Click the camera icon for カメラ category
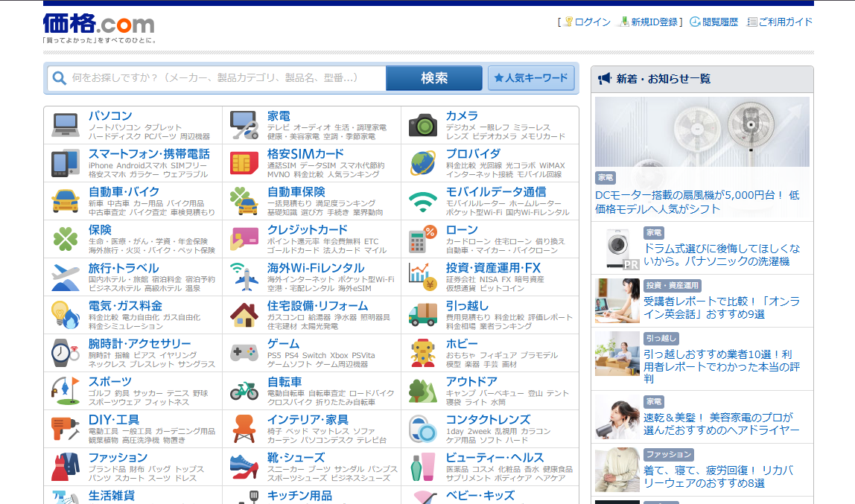The height and width of the screenshot is (504, 855). point(423,125)
